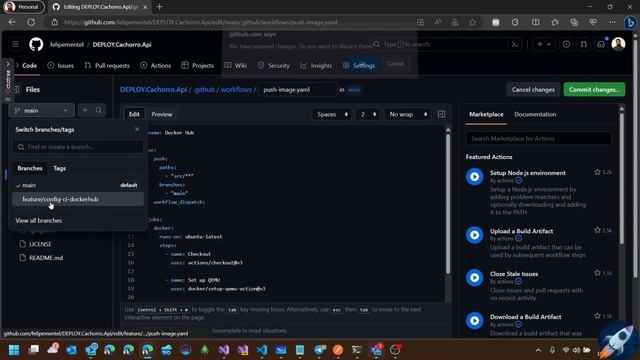640x360 pixels.
Task: Open the pull requests icon in GitHub header
Action: (584, 44)
